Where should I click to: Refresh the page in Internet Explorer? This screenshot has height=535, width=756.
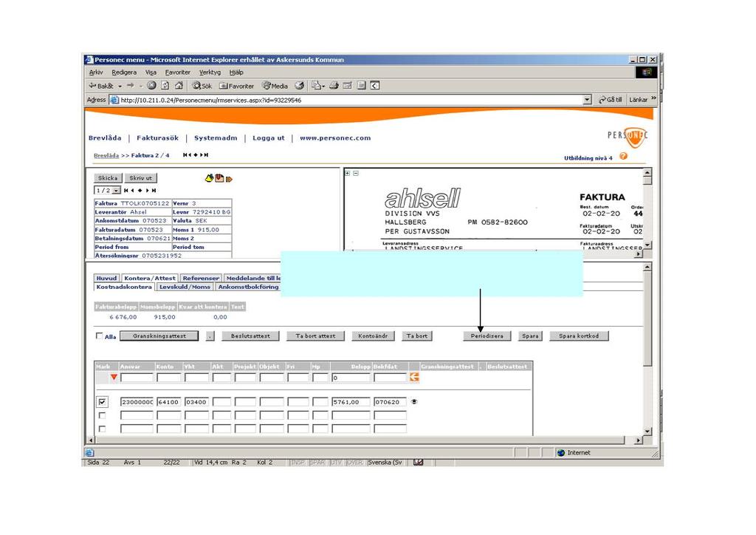[165, 86]
